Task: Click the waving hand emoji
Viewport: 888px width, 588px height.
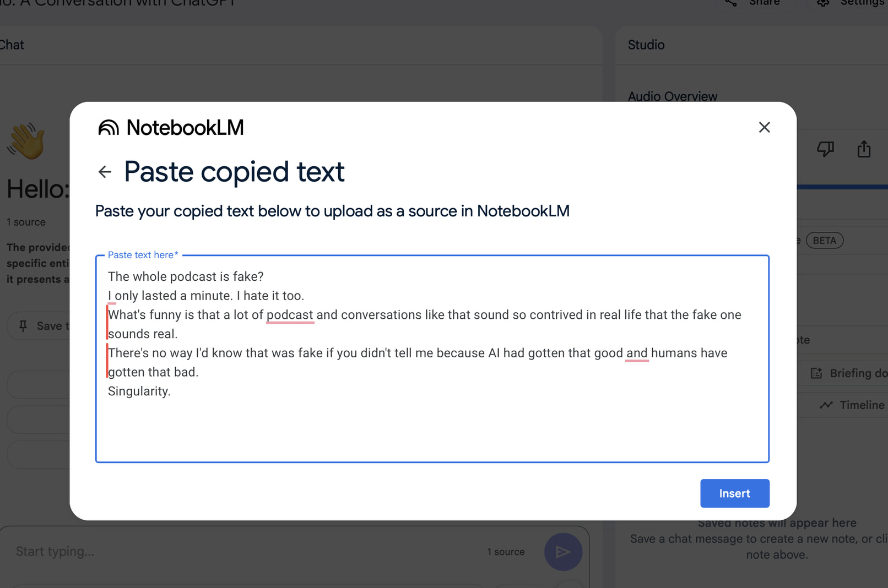Action: [25, 141]
